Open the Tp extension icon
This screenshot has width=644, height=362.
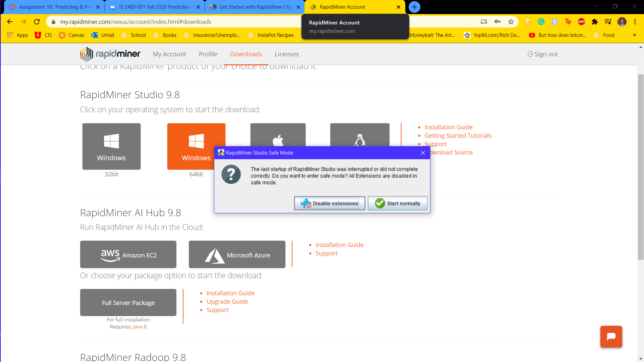[568, 22]
